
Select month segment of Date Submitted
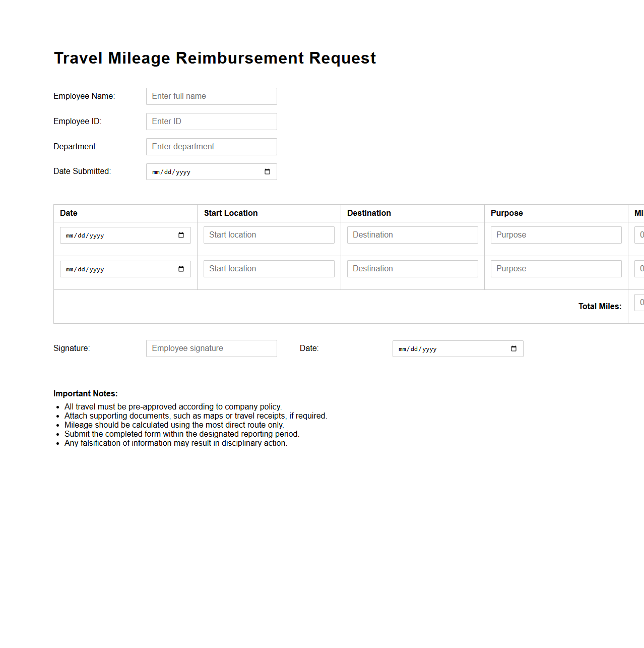click(x=156, y=172)
